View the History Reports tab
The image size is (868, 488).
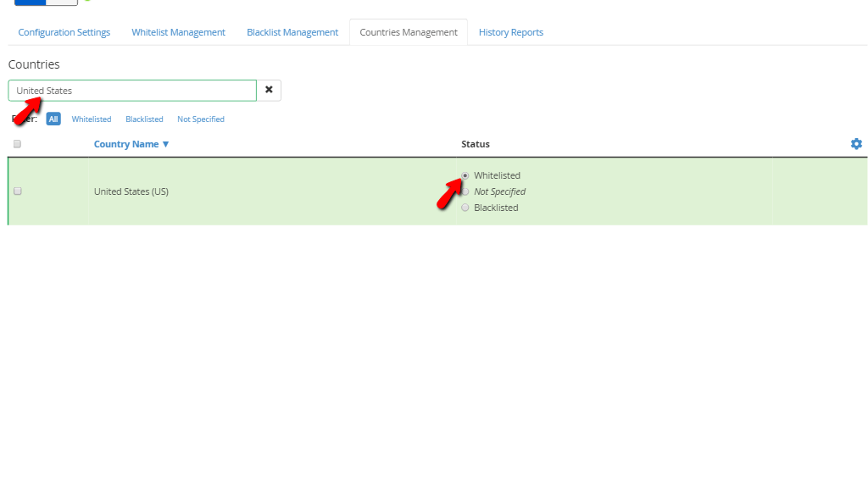[511, 32]
